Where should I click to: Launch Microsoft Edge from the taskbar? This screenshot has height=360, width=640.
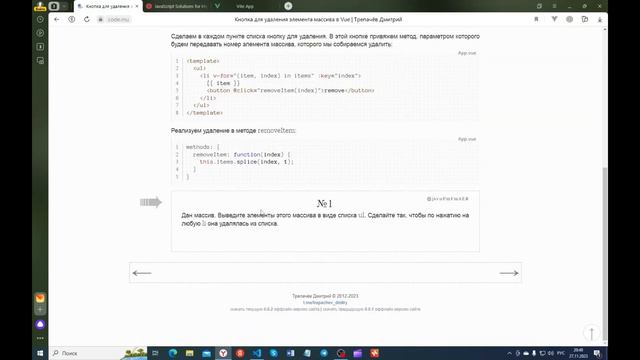(x=173, y=353)
